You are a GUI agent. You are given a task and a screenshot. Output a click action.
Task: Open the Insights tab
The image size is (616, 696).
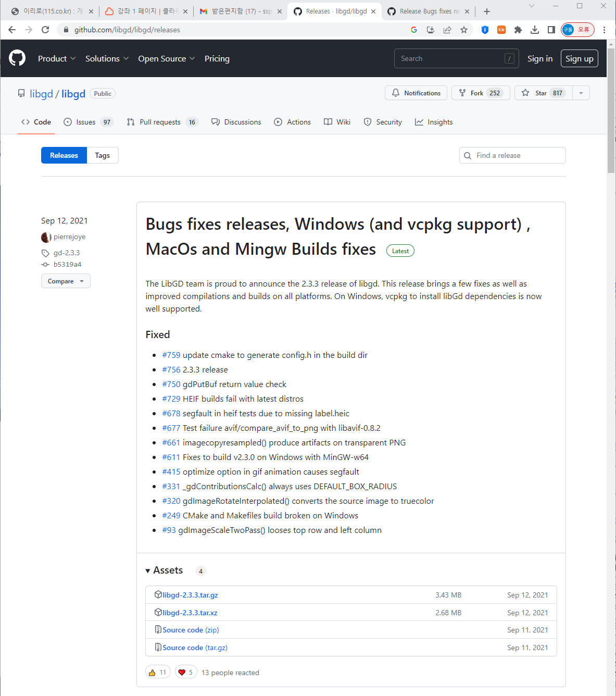[x=434, y=122]
